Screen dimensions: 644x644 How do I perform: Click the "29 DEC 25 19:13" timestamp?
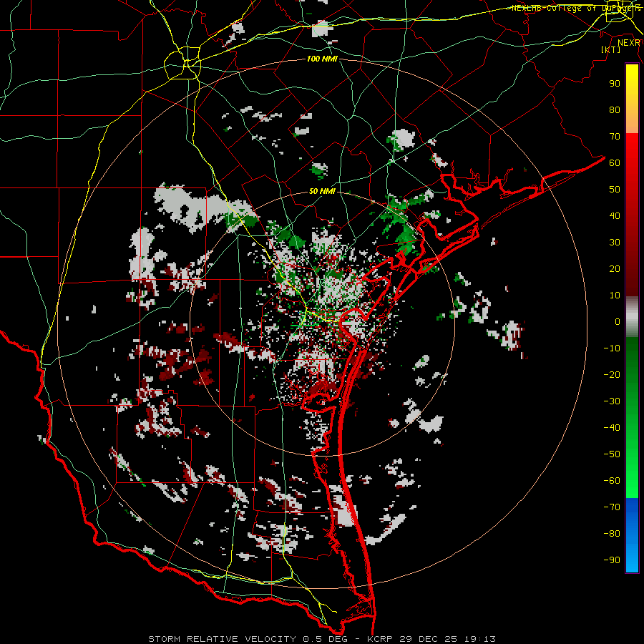447,639
